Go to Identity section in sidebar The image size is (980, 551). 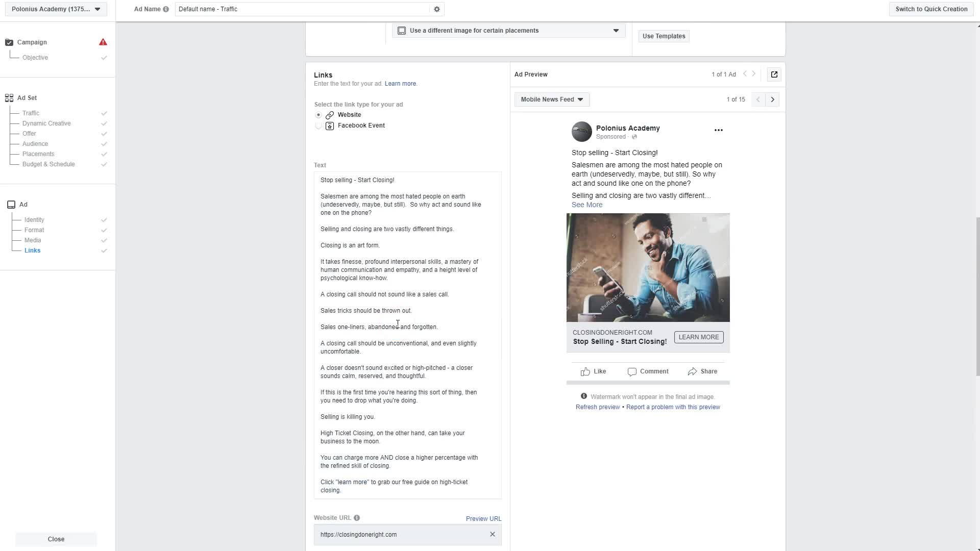click(x=34, y=220)
